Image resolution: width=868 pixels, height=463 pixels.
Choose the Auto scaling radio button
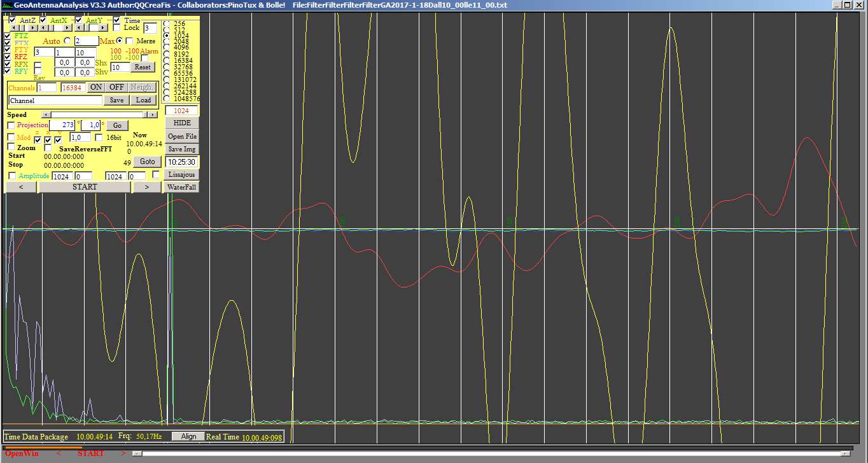67,41
